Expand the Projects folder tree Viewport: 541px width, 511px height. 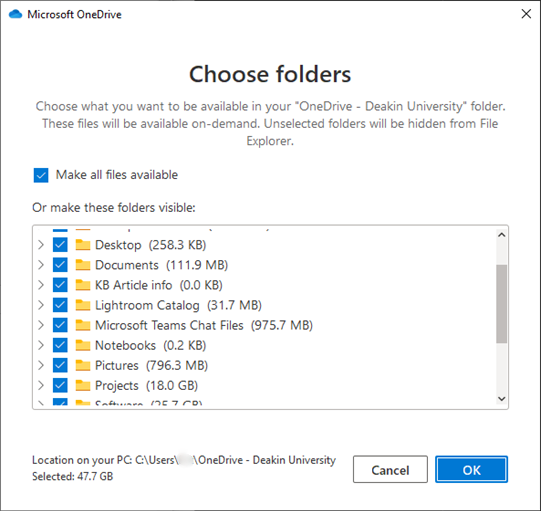pos(41,385)
